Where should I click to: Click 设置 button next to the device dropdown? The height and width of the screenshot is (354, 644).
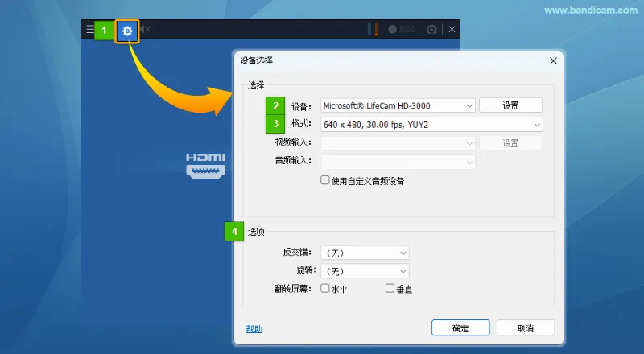tap(510, 105)
